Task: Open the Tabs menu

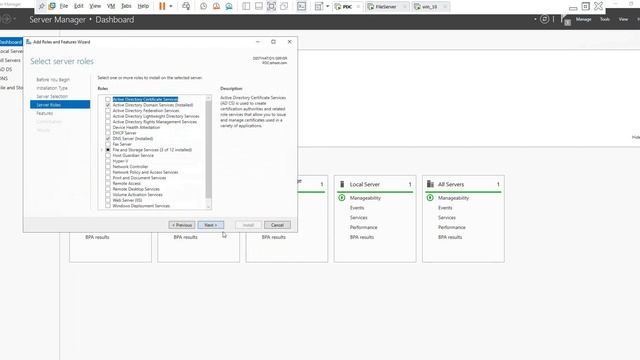Action: [127, 6]
